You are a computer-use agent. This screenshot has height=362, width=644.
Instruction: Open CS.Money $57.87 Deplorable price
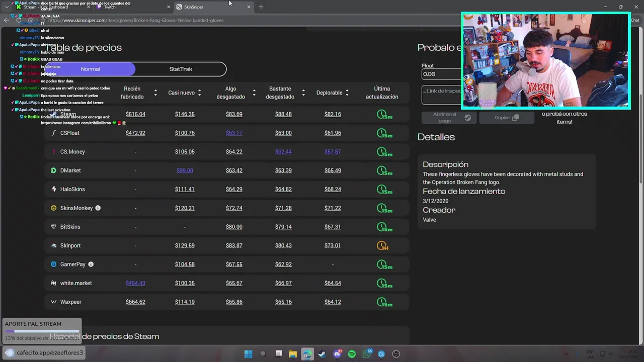point(333,152)
